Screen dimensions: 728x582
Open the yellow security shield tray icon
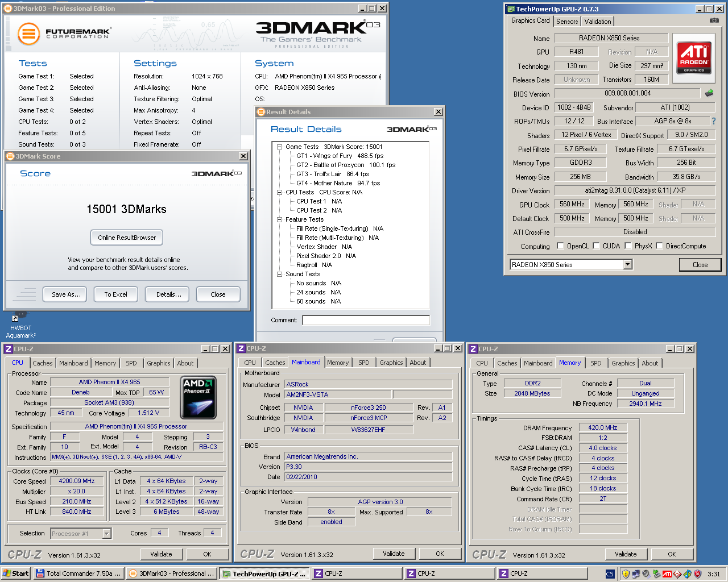pos(626,574)
